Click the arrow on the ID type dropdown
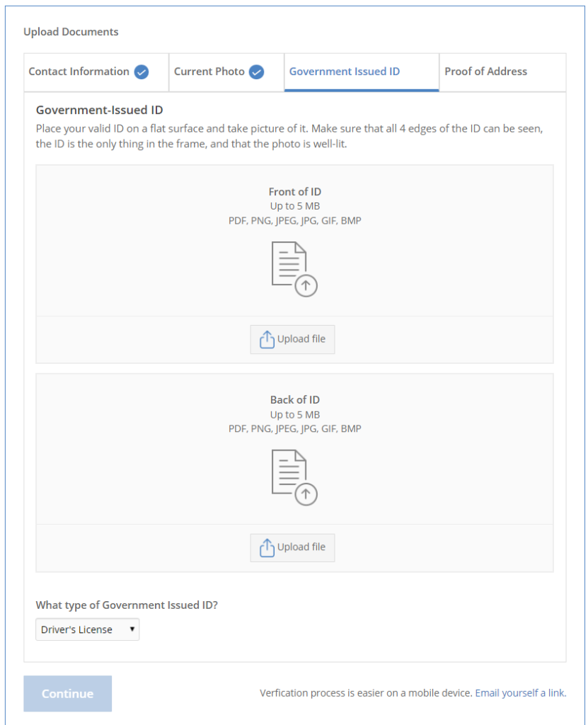The image size is (588, 725). click(132, 629)
